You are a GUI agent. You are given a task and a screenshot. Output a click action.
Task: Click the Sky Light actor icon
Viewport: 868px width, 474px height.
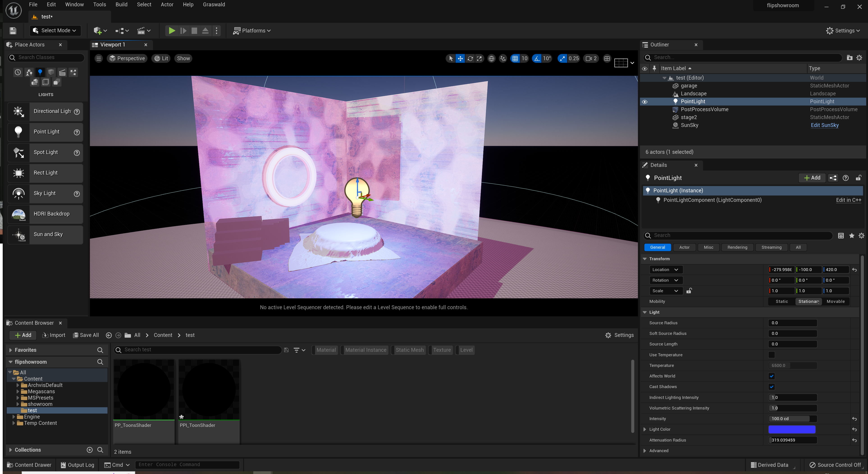point(18,193)
